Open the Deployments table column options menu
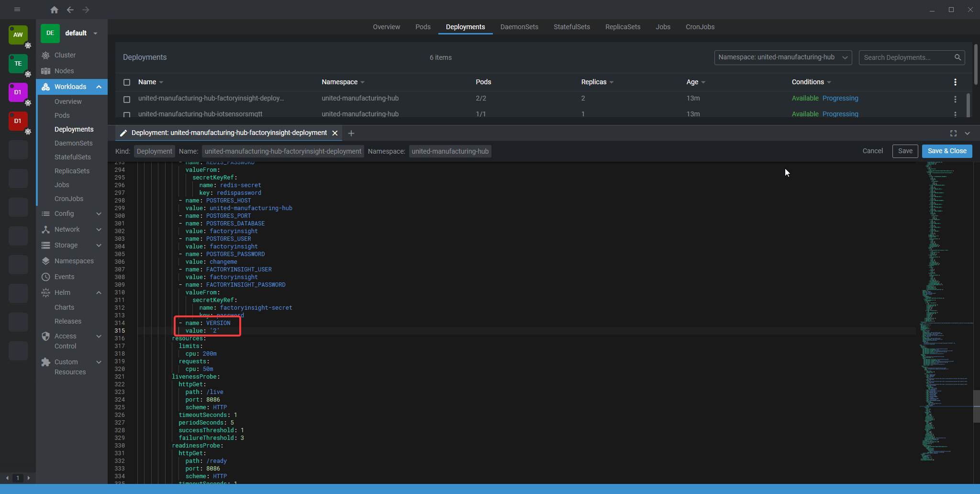 (955, 82)
